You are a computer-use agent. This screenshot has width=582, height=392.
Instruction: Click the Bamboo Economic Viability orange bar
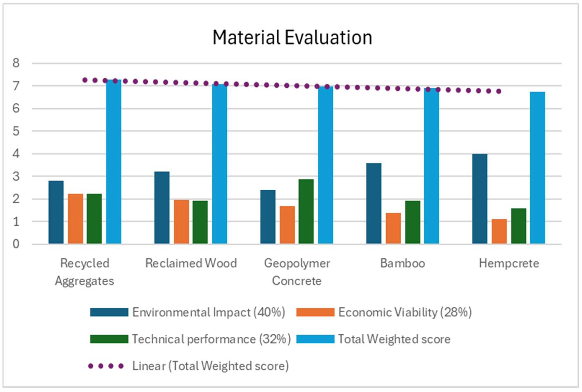point(393,228)
